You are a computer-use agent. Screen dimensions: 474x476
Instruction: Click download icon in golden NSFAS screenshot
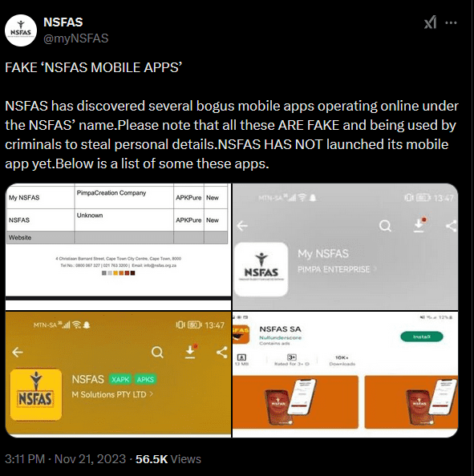coord(191,352)
